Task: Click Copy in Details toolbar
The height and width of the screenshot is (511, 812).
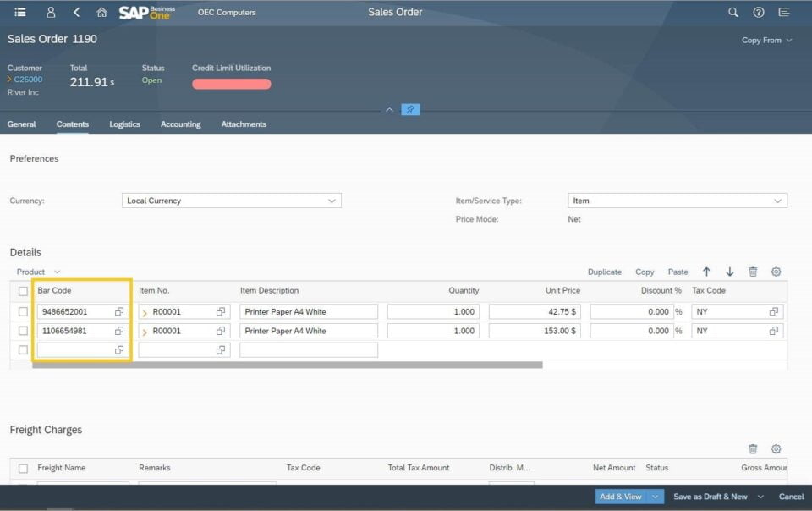Action: [x=645, y=272]
